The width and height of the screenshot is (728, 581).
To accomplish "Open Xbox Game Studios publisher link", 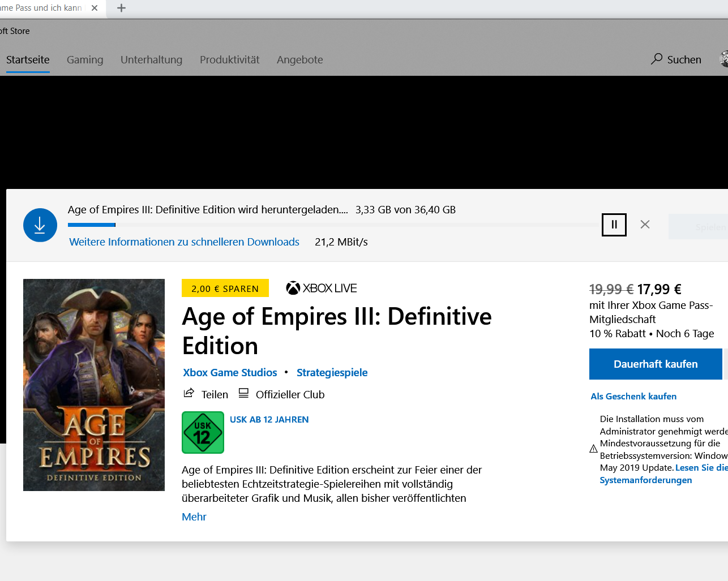I will coord(230,372).
